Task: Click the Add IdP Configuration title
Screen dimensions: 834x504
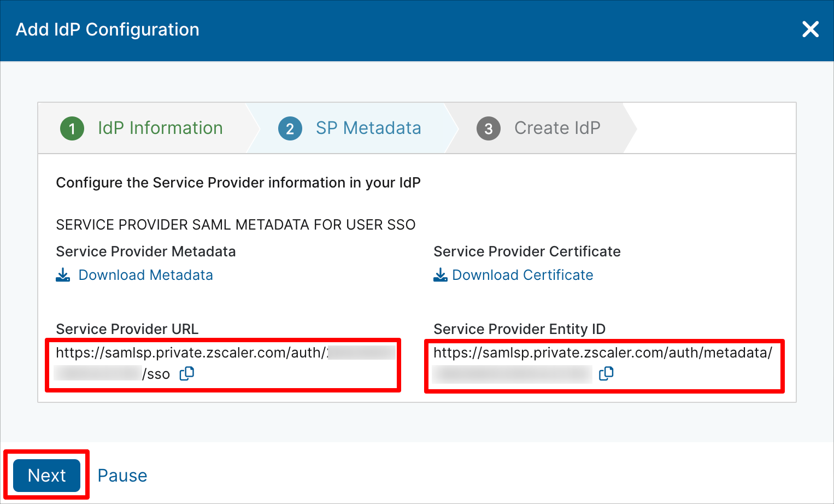Action: pos(108,30)
